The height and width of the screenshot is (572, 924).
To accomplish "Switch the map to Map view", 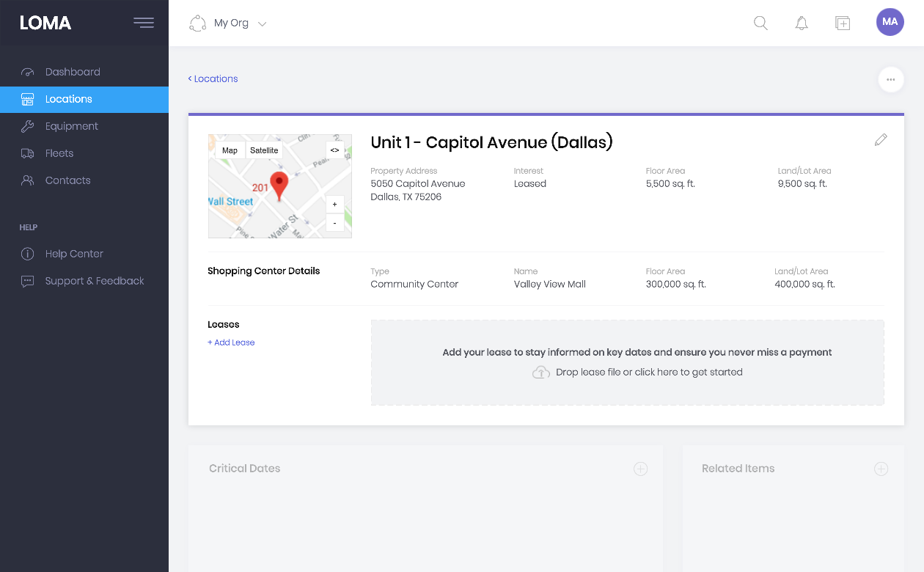I will coord(230,150).
